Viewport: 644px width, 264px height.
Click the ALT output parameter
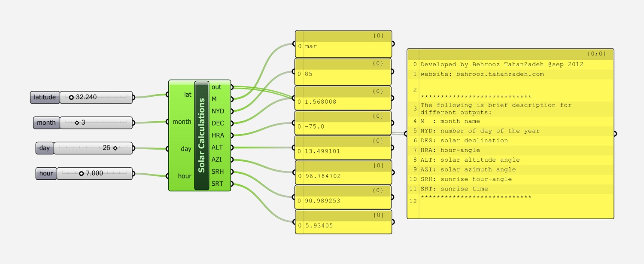point(217,147)
